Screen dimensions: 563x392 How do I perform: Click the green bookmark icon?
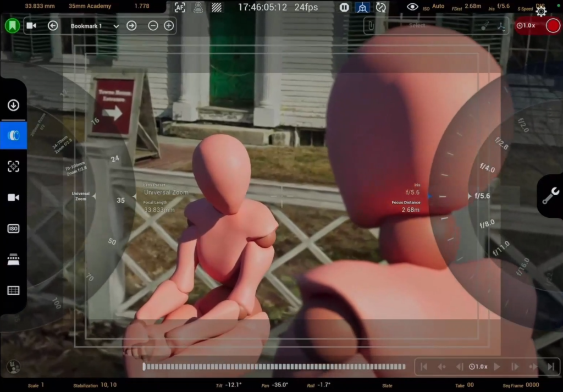pyautogui.click(x=12, y=25)
